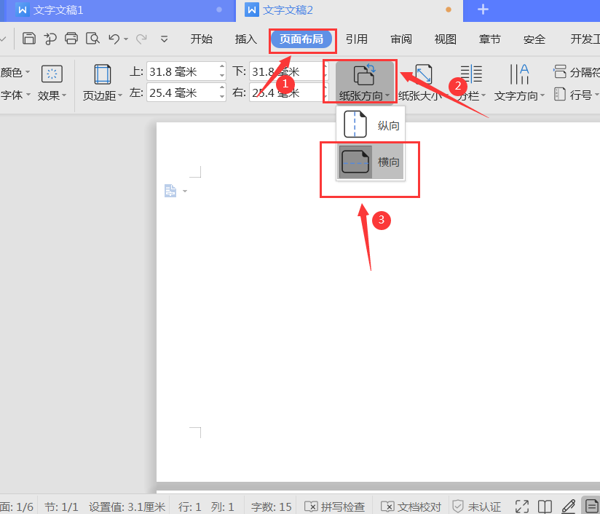This screenshot has width=601, height=514.
Task: Open the 章节 ribbon tab
Action: pyautogui.click(x=490, y=39)
